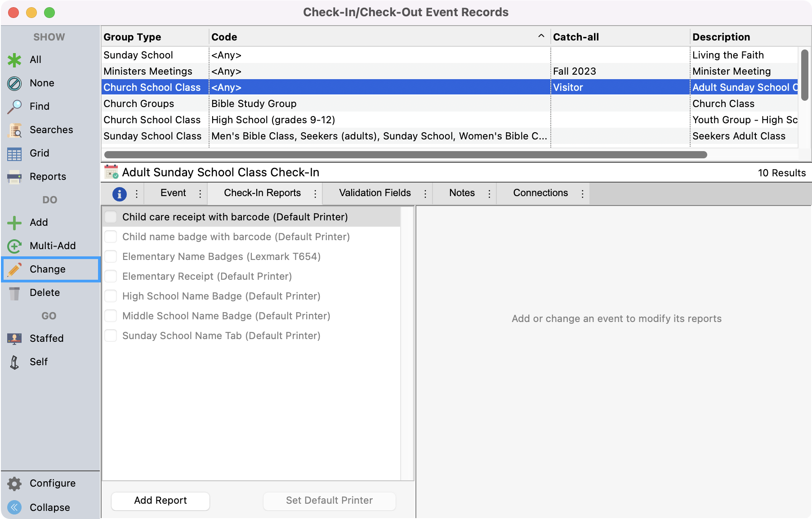Check the Child care receipt with barcode
Viewport: 812px width, 519px height.
[x=110, y=216]
